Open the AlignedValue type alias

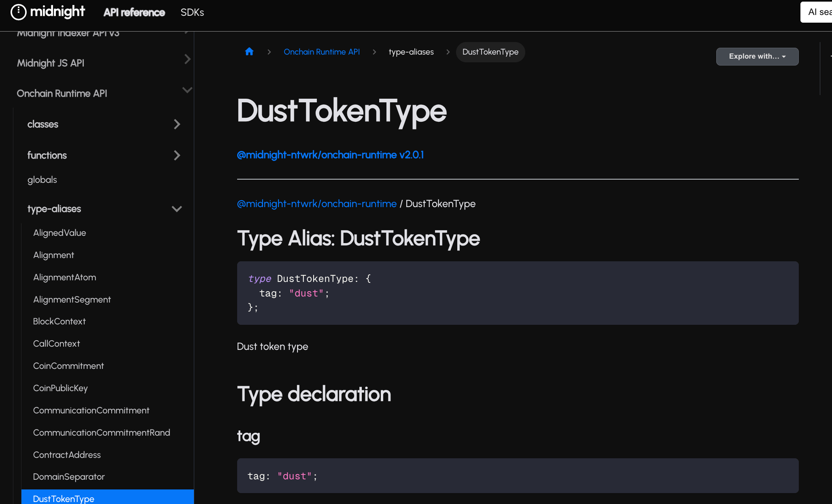click(x=59, y=233)
